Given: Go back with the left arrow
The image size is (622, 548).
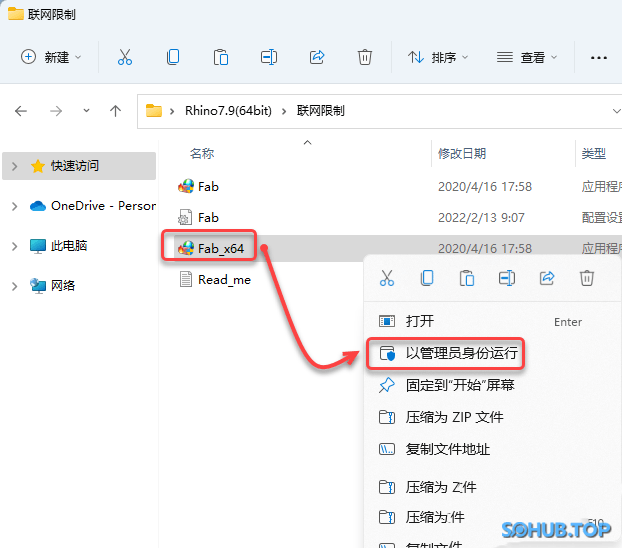Looking at the screenshot, I should point(21,111).
